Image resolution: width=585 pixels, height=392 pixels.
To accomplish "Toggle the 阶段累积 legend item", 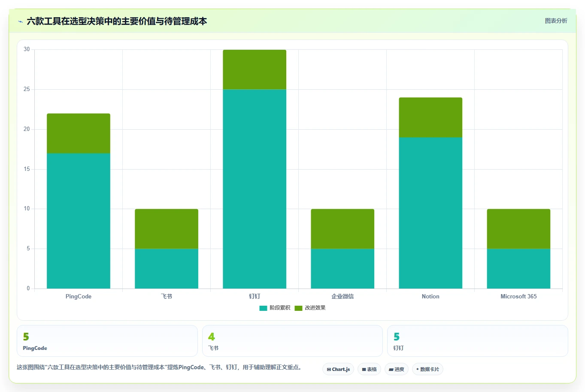I will [x=275, y=308].
